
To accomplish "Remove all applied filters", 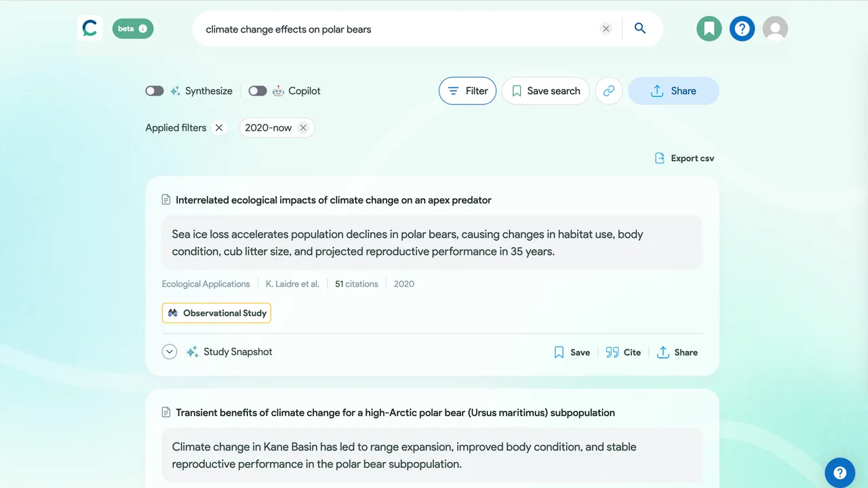I will [x=218, y=127].
